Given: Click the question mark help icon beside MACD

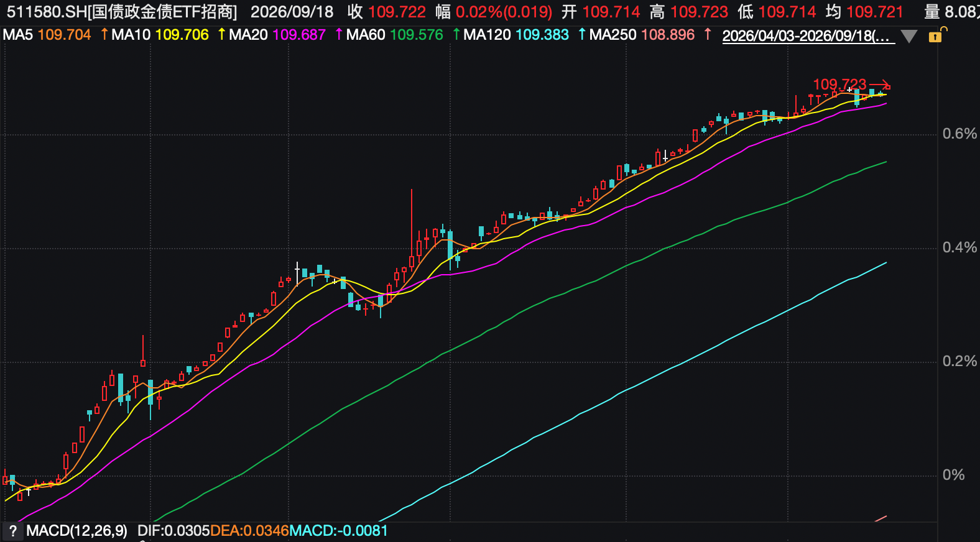Looking at the screenshot, I should click(x=12, y=531).
